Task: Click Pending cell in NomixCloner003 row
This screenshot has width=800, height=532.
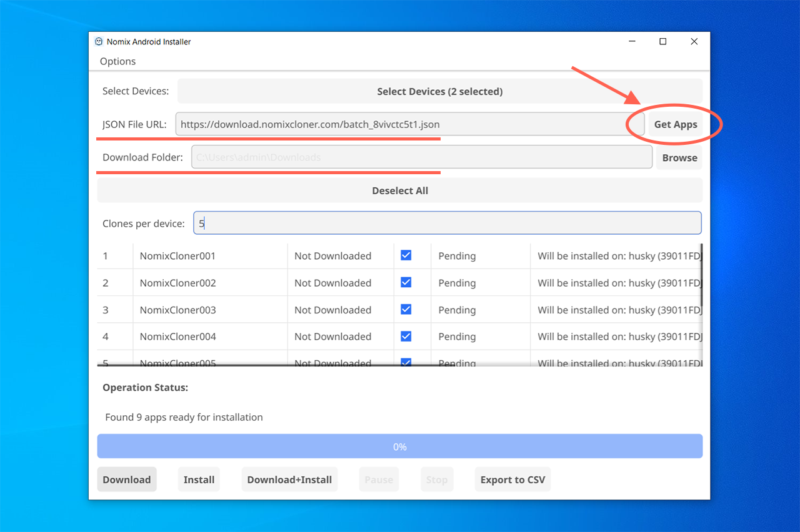Action: point(481,310)
